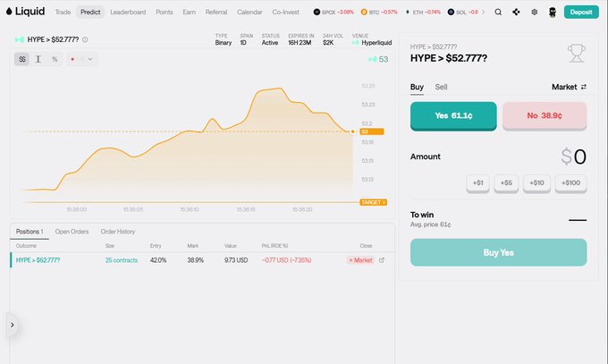Add $10 to the amount
The width and height of the screenshot is (608, 364).
pyautogui.click(x=536, y=183)
